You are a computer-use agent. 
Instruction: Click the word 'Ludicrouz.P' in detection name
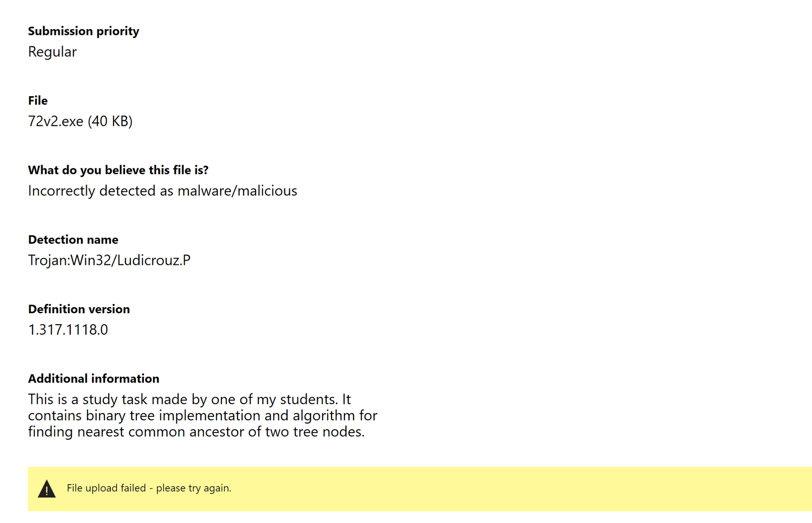tap(154, 260)
